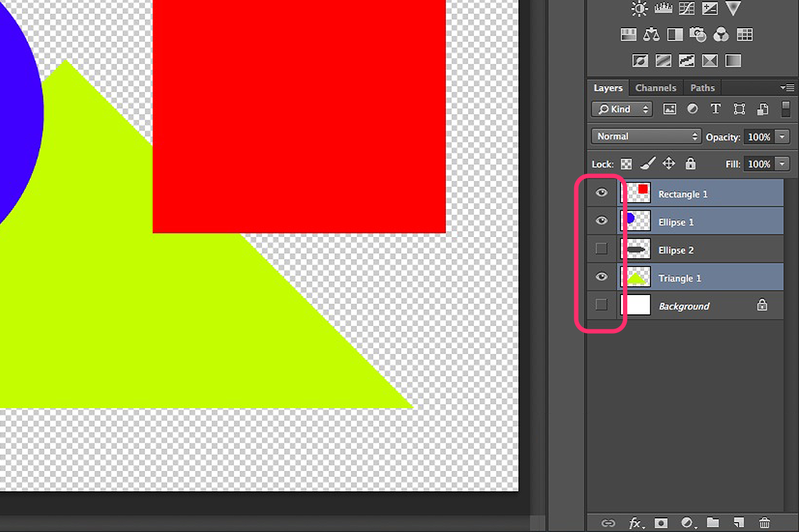
Task: Select the Hue/Saturation adjustment icon
Action: (628, 34)
